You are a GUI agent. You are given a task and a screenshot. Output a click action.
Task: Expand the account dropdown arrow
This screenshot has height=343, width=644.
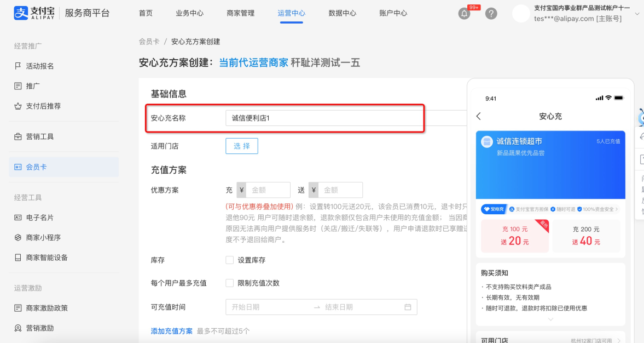637,14
